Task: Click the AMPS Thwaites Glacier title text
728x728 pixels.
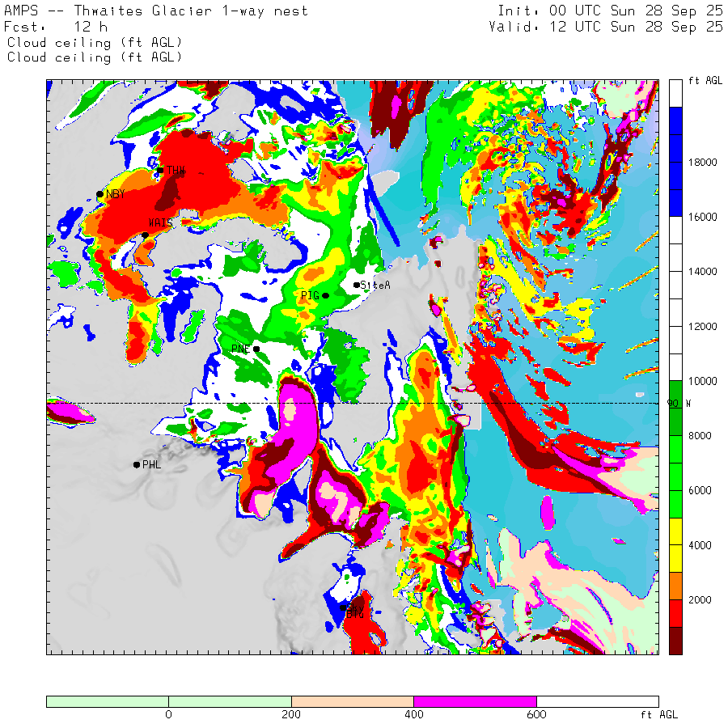Action: tap(152, 11)
